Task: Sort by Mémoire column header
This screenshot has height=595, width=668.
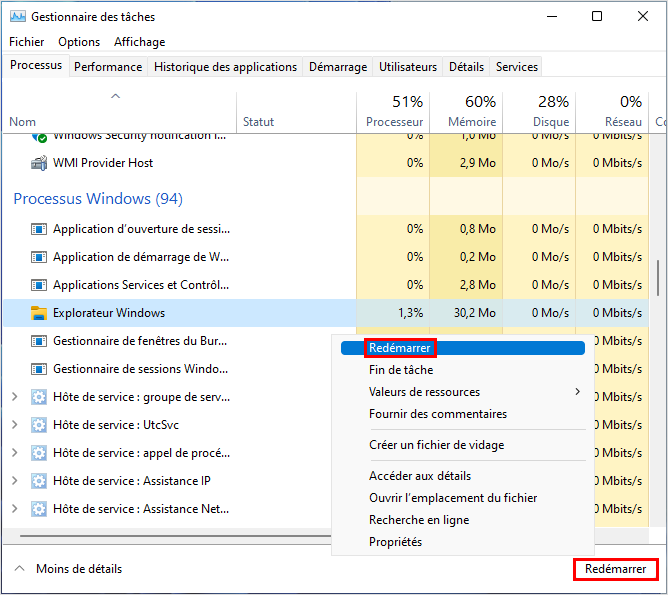Action: point(466,112)
